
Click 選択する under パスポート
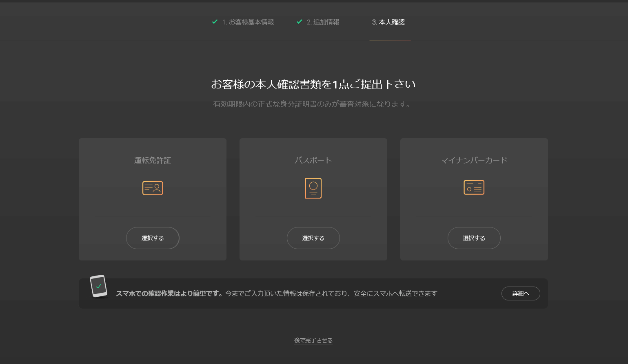[x=313, y=238]
